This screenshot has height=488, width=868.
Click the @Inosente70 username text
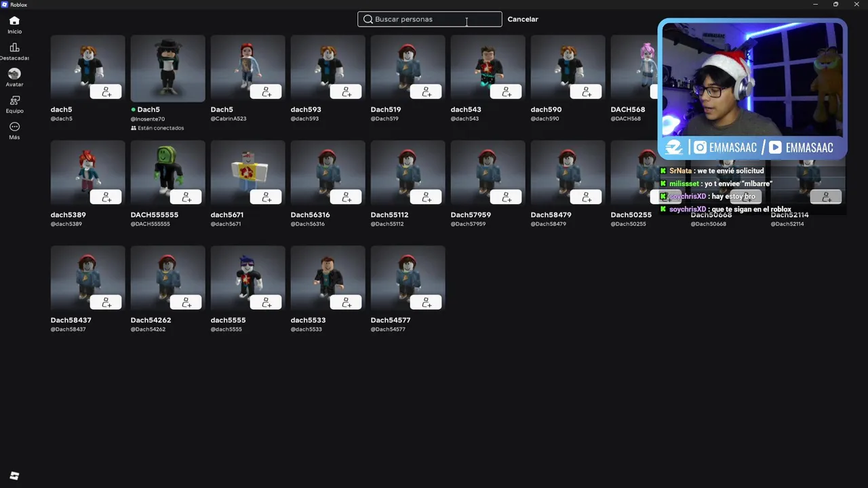(148, 119)
